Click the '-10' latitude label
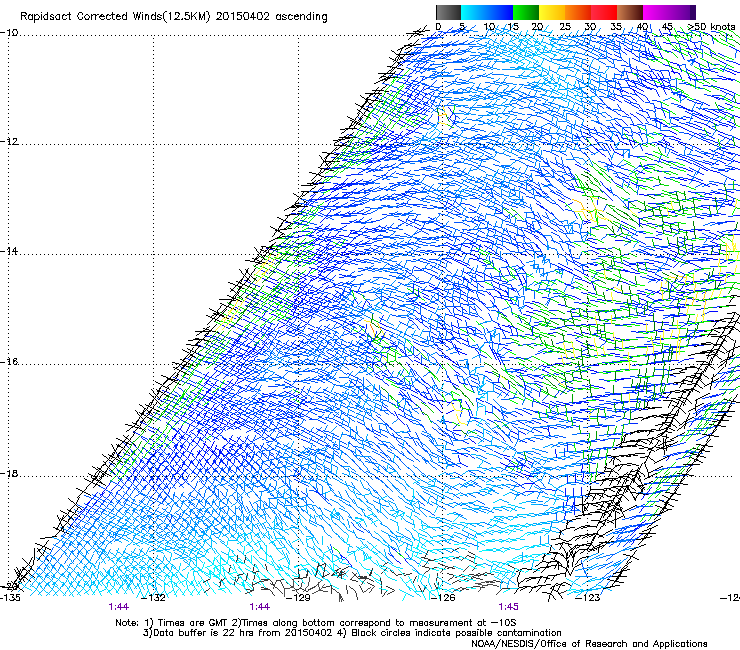The image size is (740, 650). pos(9,33)
